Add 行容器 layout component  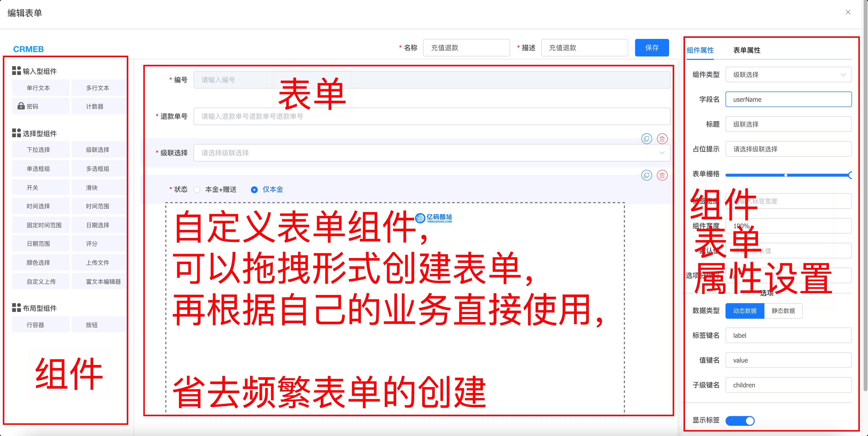click(x=41, y=325)
